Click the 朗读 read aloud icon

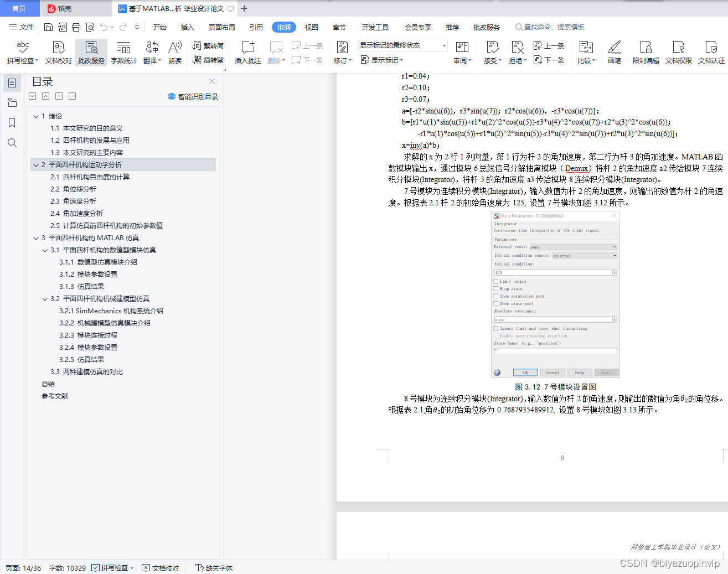click(x=175, y=53)
